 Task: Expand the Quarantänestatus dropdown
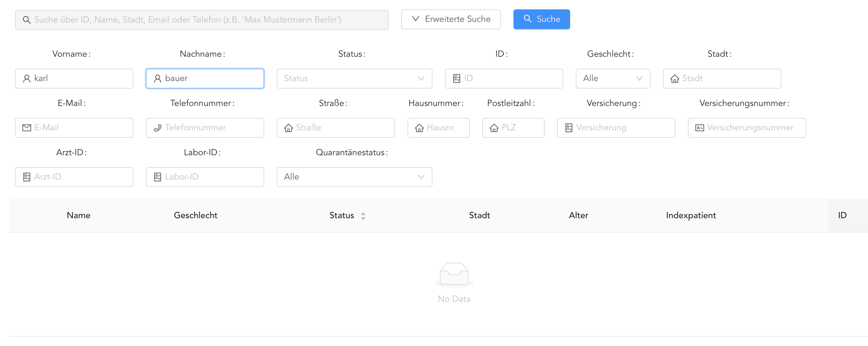(x=354, y=177)
